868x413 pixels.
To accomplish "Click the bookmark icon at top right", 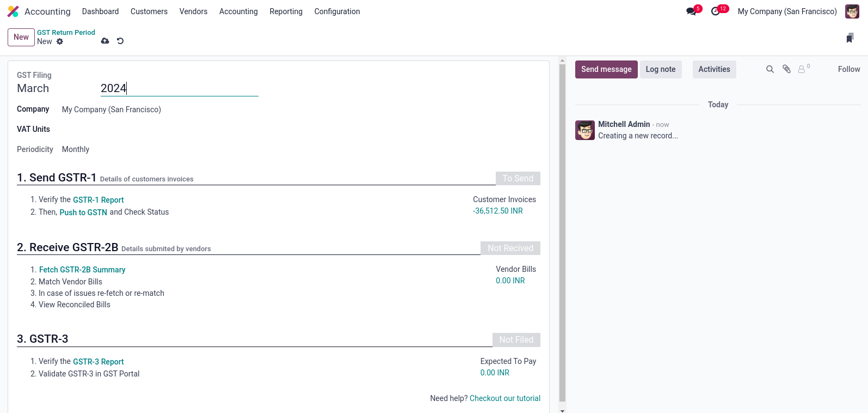I will [849, 38].
